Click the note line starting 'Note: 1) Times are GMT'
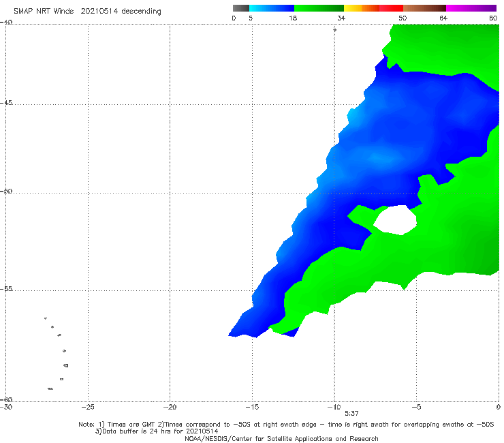Screen dimensions: 504x443 point(286,425)
